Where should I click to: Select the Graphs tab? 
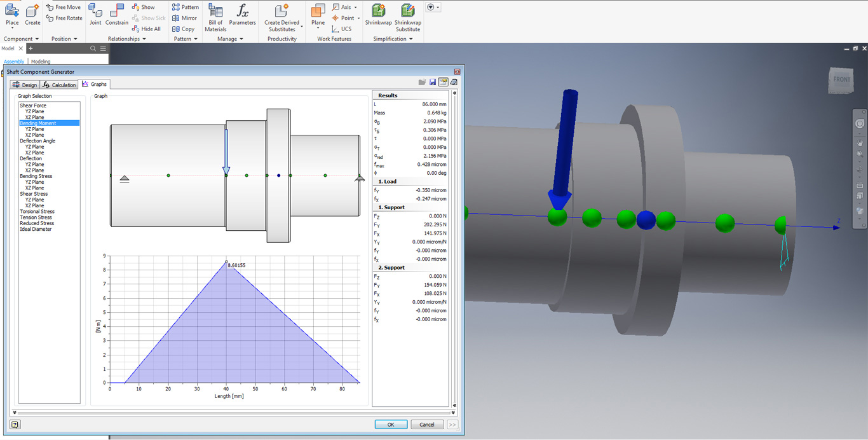coord(95,84)
